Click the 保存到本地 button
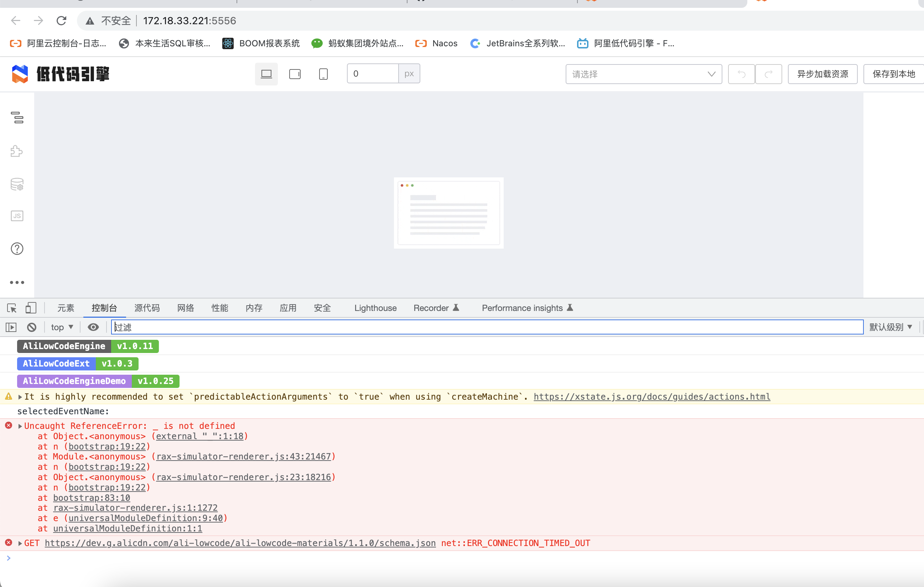 893,74
